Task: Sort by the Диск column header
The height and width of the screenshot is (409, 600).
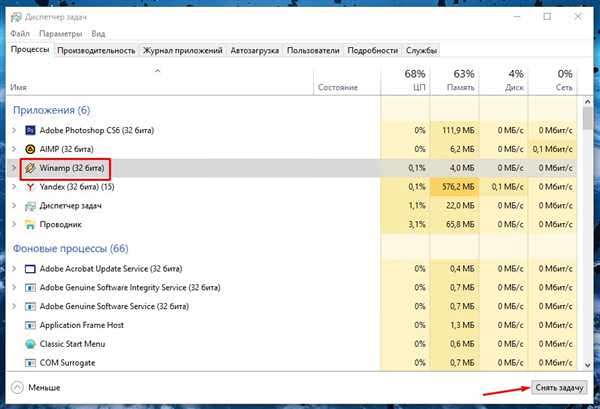Action: pyautogui.click(x=504, y=80)
